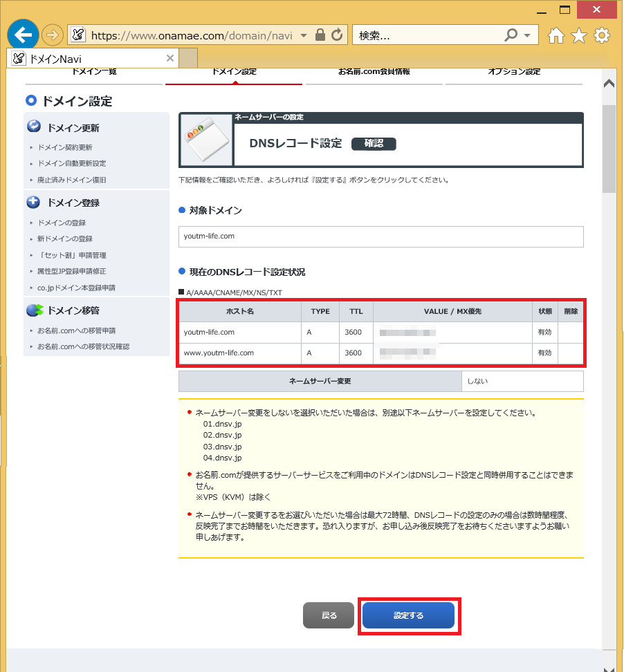Screen dimensions: 624x672
Task: Open a new blank browser tab
Action: (188, 58)
